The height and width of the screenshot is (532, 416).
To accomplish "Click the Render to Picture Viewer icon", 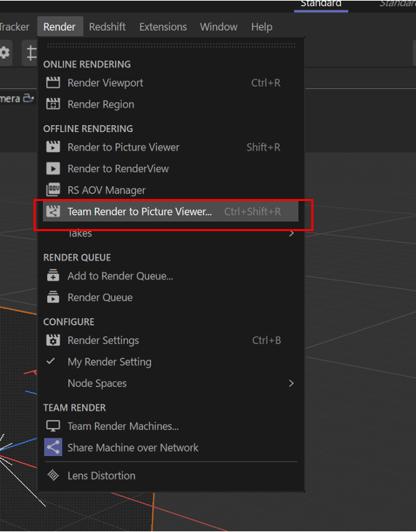I will click(53, 147).
